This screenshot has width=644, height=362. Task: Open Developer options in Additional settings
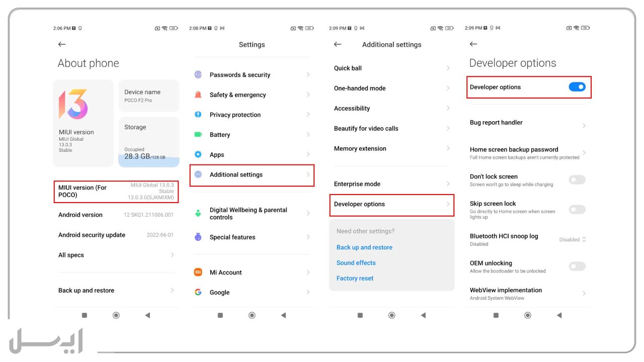click(392, 205)
